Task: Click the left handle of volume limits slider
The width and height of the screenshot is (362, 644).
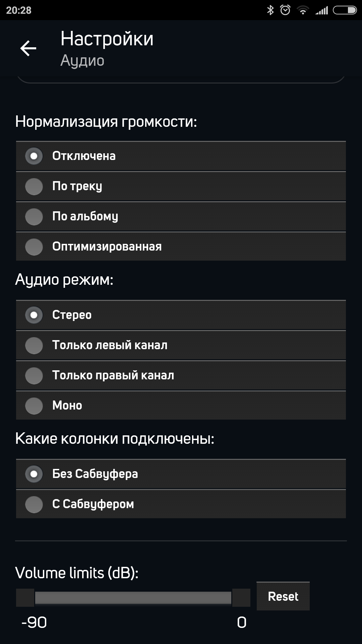Action: coord(25,598)
